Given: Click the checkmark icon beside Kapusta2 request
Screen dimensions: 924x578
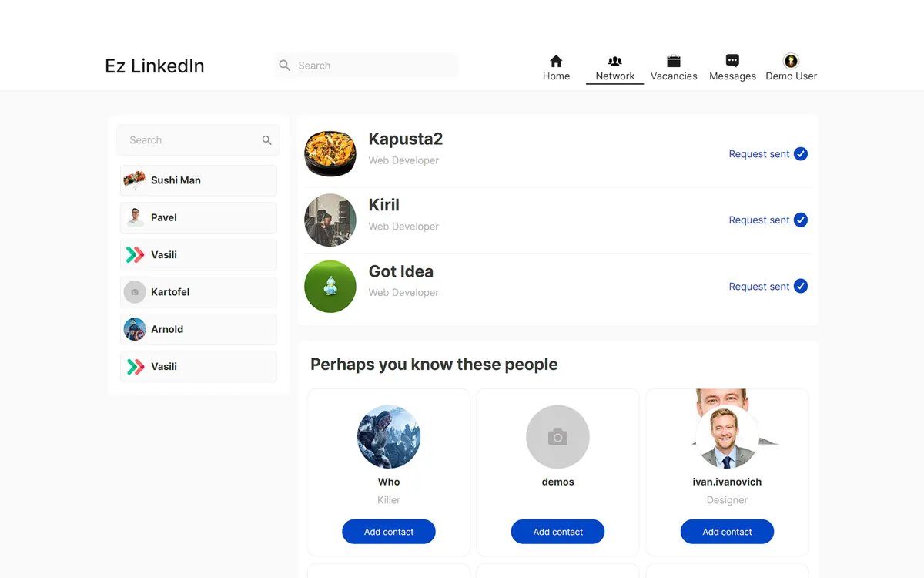Looking at the screenshot, I should click(x=801, y=154).
